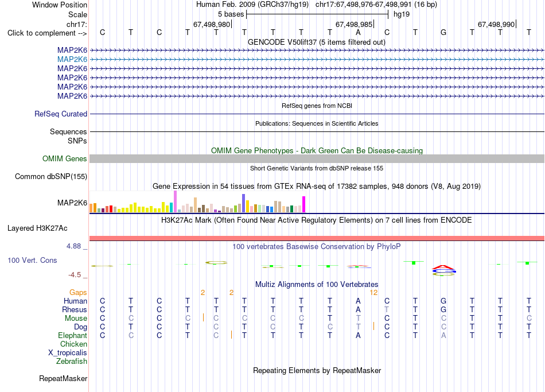Open 'Publications: Sequences in Scientific Articles' title
Image resolution: width=545 pixels, height=392 pixels.
click(x=317, y=123)
